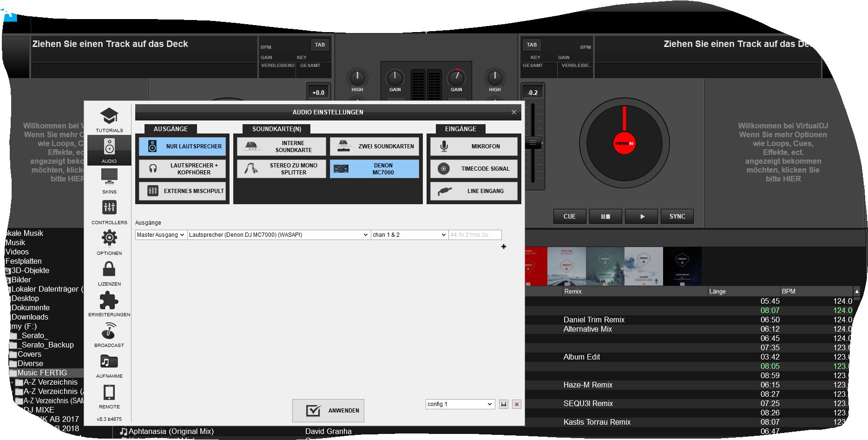Select the Downloads folder in browser tree
The height and width of the screenshot is (440, 868).
tap(30, 317)
